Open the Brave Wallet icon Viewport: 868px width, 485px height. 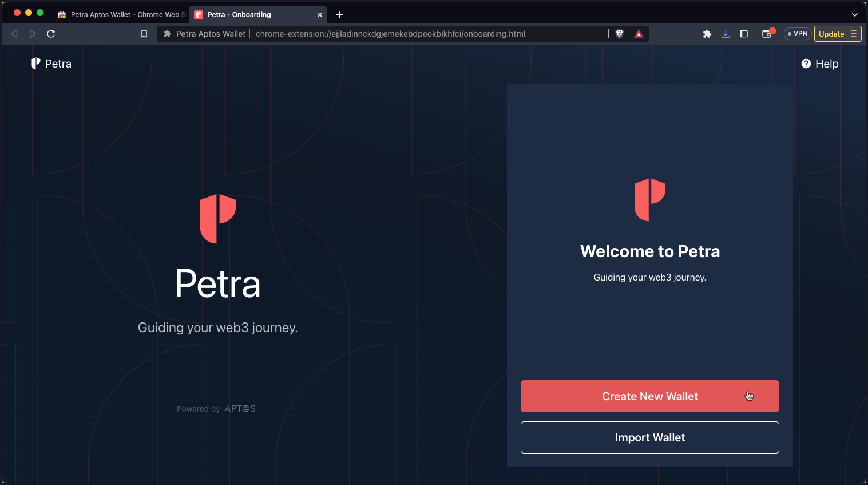coord(767,34)
